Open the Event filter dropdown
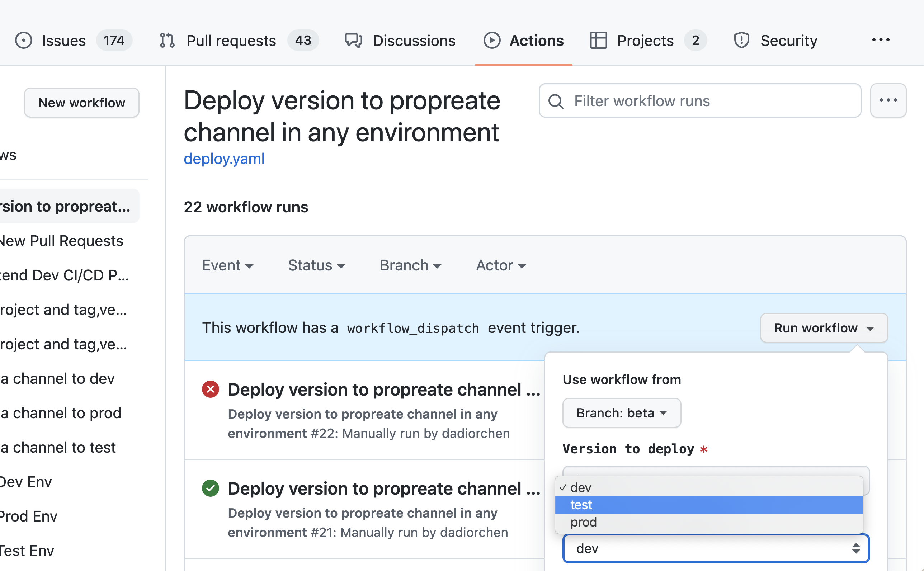The width and height of the screenshot is (924, 571). coord(227,265)
